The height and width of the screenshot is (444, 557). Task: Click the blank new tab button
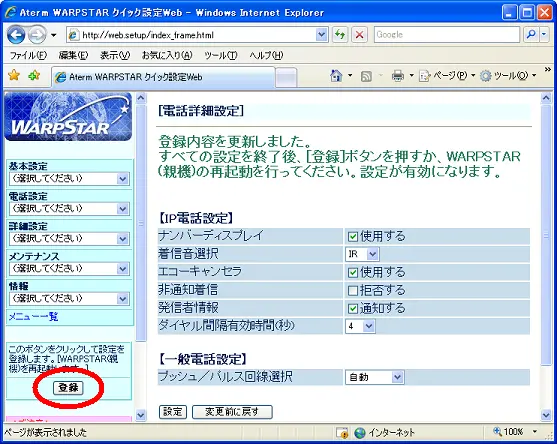[286, 77]
